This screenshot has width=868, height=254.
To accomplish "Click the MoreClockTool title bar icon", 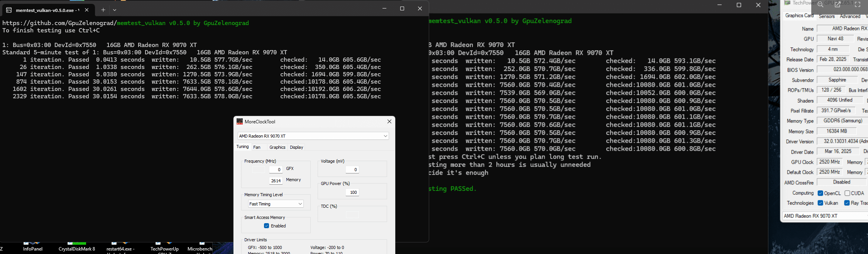I will 240,121.
